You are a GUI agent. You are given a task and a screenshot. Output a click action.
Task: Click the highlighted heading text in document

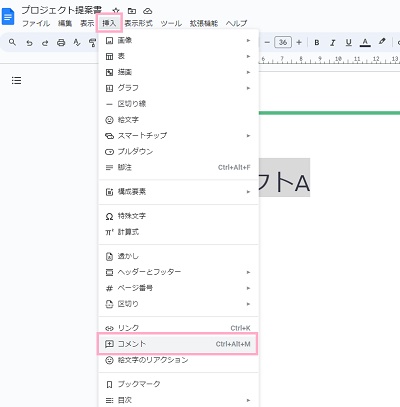click(284, 177)
